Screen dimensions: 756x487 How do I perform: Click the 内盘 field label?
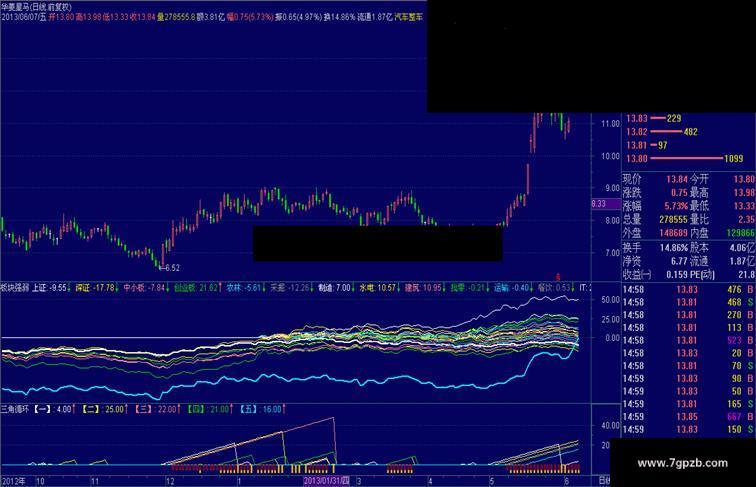(699, 233)
